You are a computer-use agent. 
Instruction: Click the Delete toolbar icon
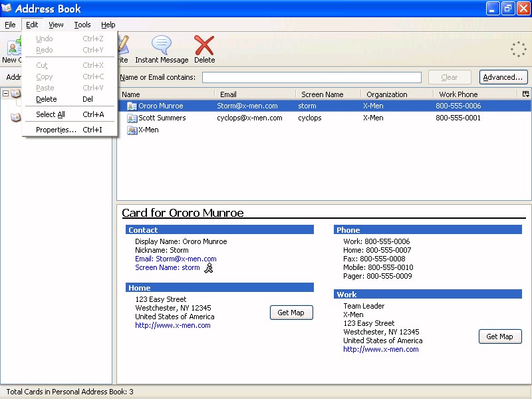click(204, 45)
